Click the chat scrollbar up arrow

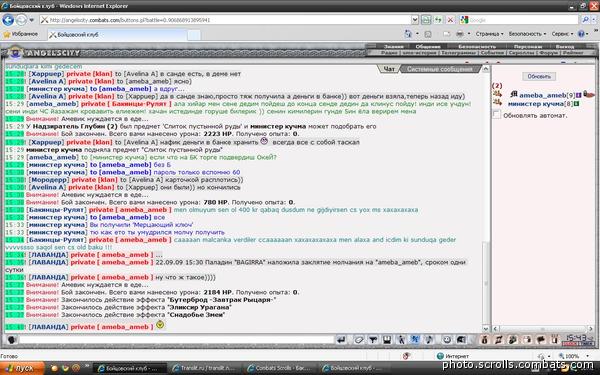point(486,69)
